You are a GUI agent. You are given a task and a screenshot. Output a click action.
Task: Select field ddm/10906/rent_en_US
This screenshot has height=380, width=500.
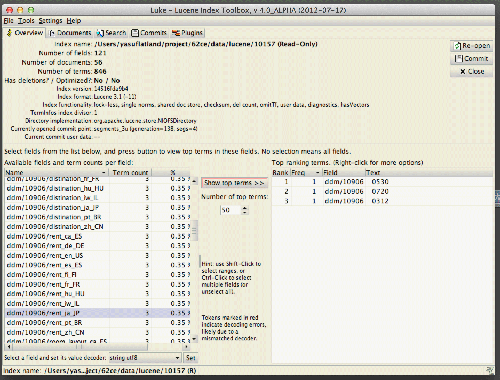coord(97,255)
